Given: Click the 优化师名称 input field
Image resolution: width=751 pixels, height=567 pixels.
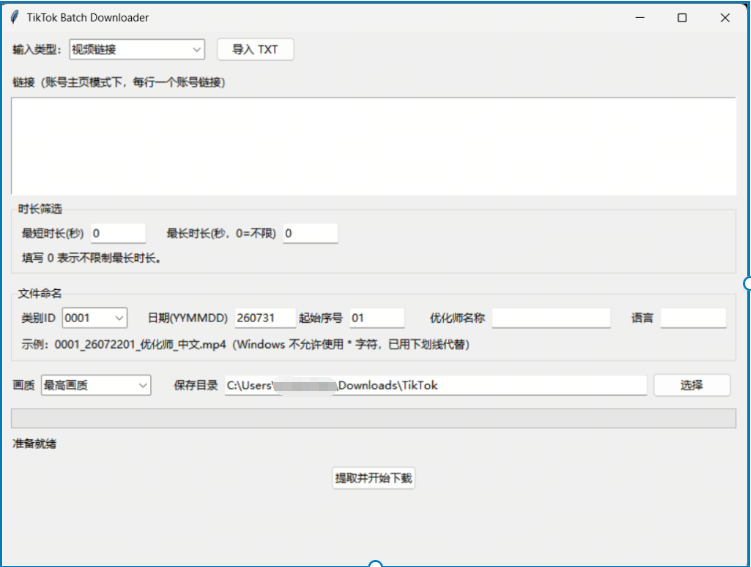Looking at the screenshot, I should pyautogui.click(x=551, y=318).
